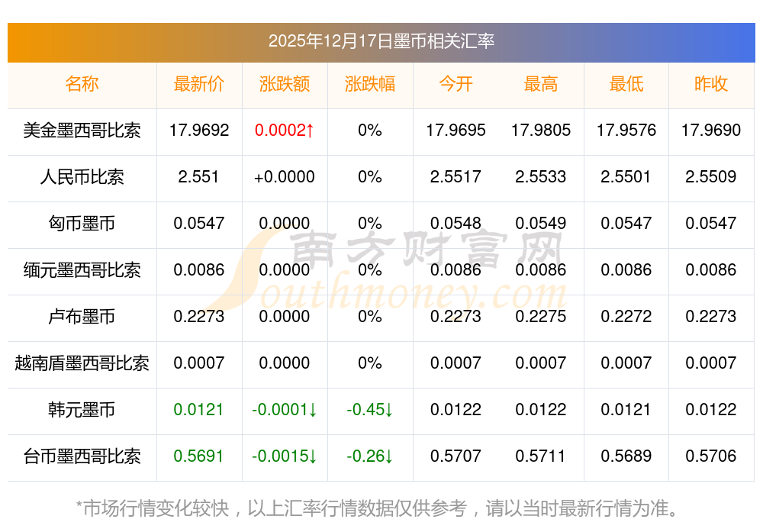Click the 昨收 column header
The height and width of the screenshot is (532, 763).
pyautogui.click(x=711, y=84)
